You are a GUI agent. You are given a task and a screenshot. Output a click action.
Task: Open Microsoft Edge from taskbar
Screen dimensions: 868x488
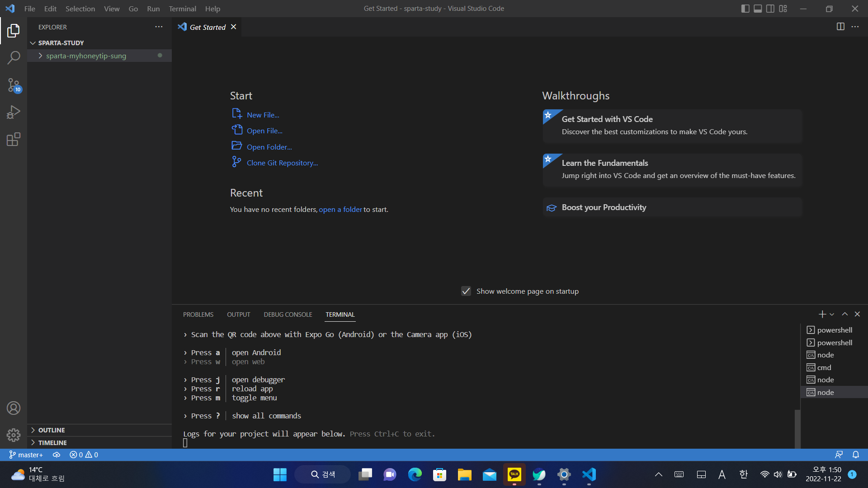415,474
